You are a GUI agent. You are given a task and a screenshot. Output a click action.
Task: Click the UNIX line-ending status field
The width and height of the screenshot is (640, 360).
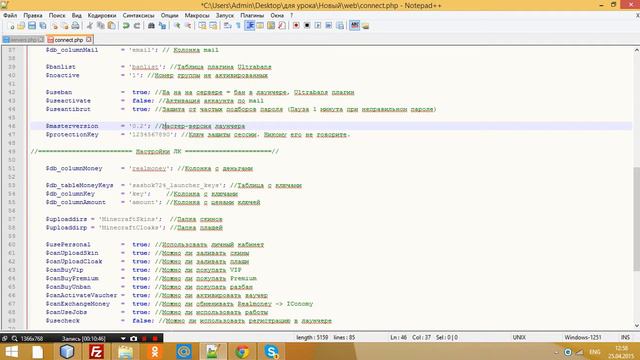coord(519,338)
